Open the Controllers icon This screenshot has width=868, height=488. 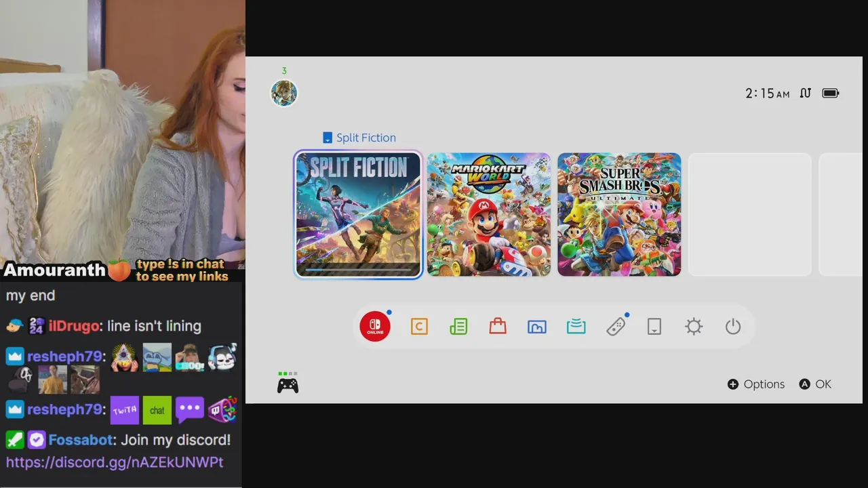click(x=616, y=327)
